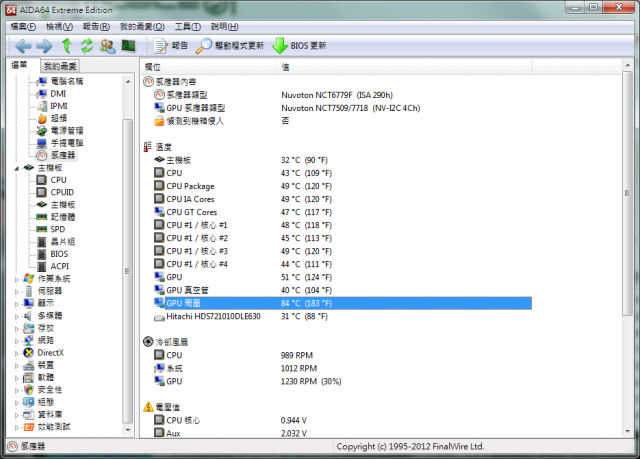Image resolution: width=640 pixels, height=459 pixels.
Task: Select the CPU IA Cores row
Action: tap(342, 199)
